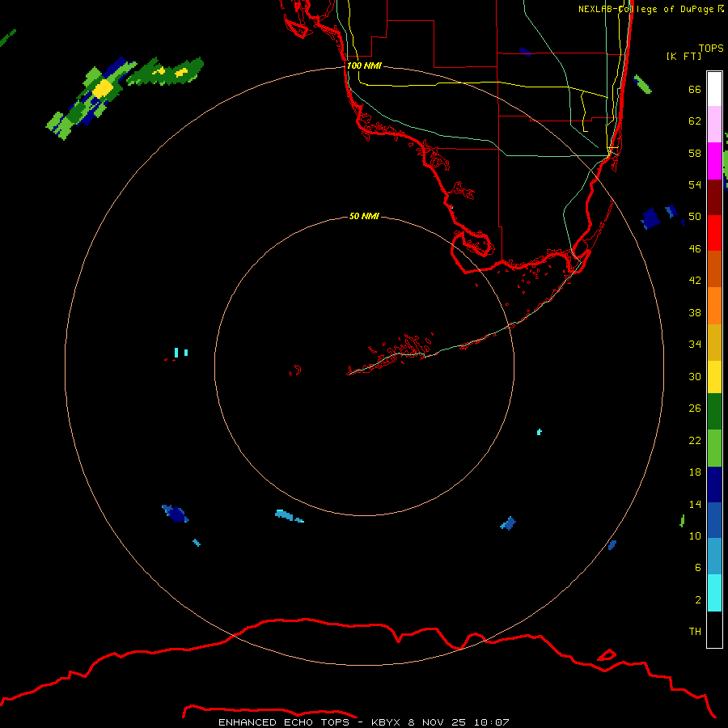
Task: Click the '58' legend value
Action: point(695,153)
